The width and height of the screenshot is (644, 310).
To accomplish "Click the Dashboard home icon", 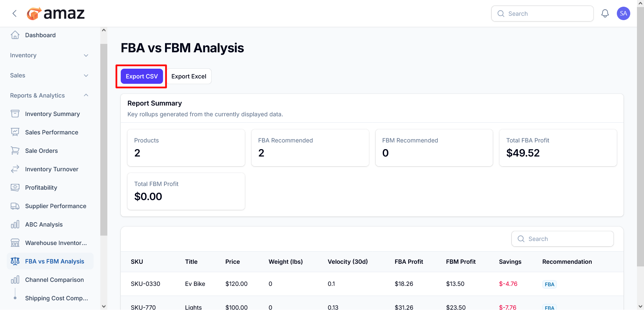I will coord(15,35).
